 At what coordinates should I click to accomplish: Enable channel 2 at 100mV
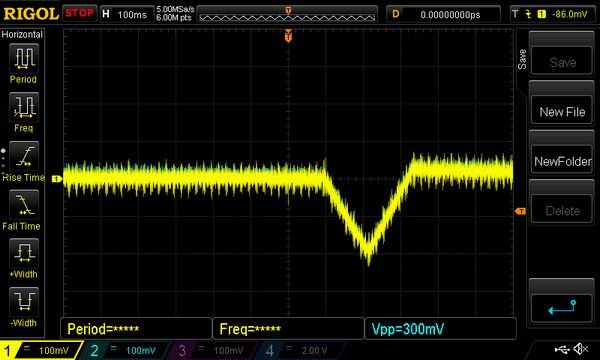[125, 350]
